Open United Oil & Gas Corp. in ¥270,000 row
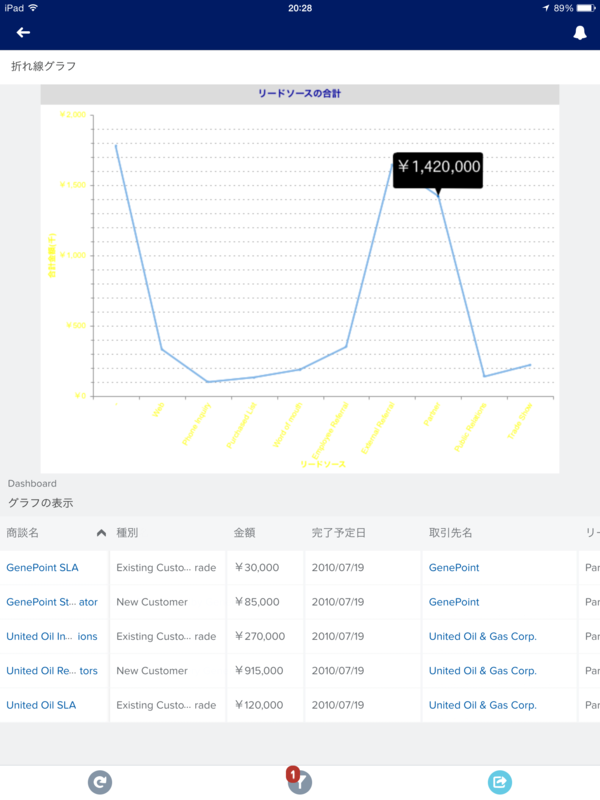This screenshot has width=600, height=800. (x=483, y=636)
